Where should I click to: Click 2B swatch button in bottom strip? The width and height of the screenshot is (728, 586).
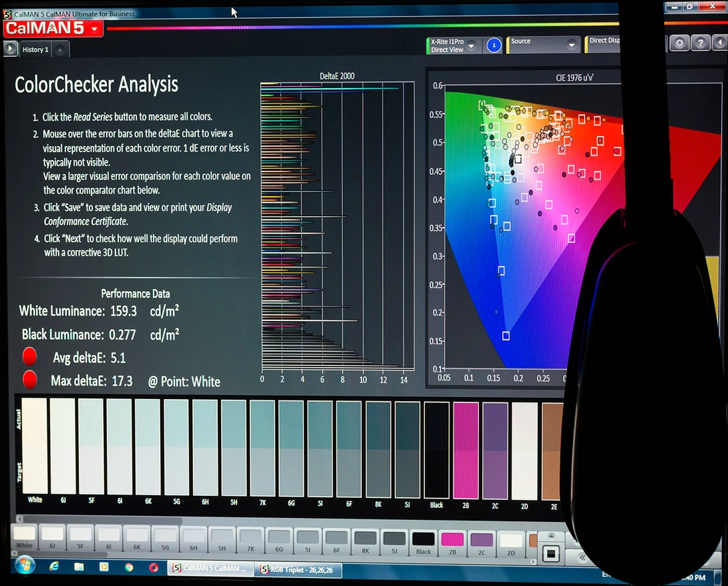click(453, 544)
